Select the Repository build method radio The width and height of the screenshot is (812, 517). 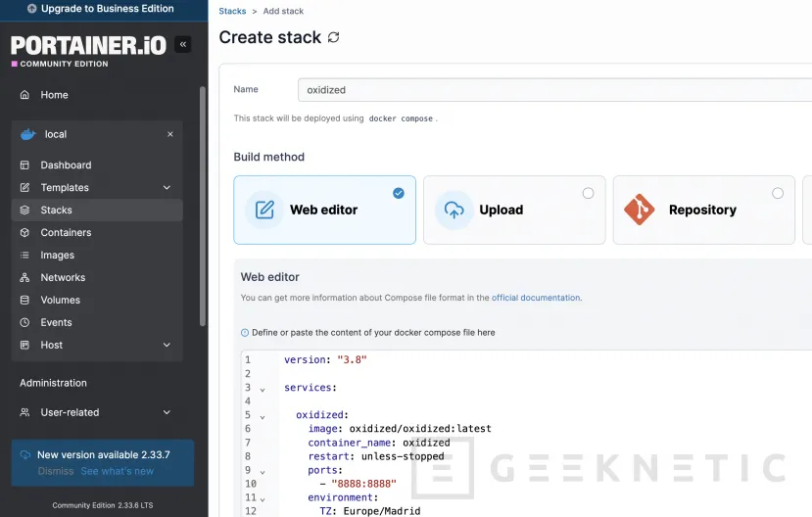point(778,193)
